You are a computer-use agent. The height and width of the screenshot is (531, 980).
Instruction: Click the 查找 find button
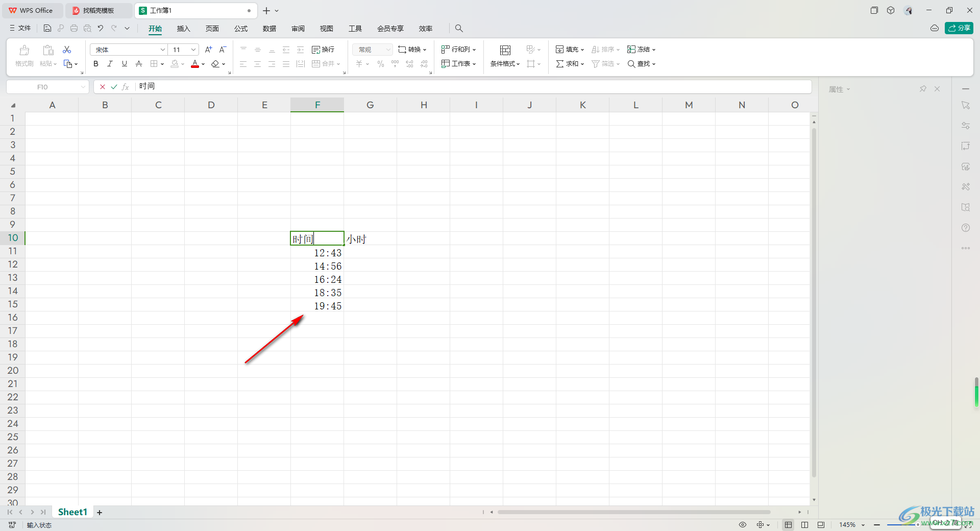pyautogui.click(x=641, y=64)
